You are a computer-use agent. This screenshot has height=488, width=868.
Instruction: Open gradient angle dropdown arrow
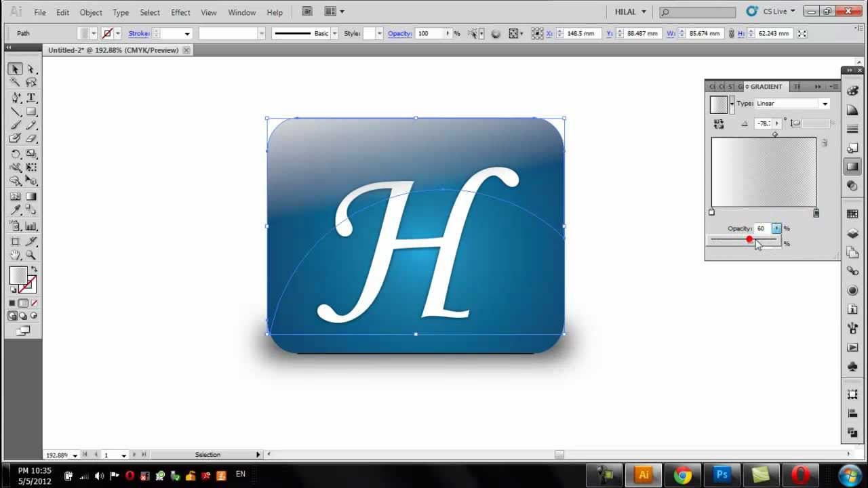point(776,123)
